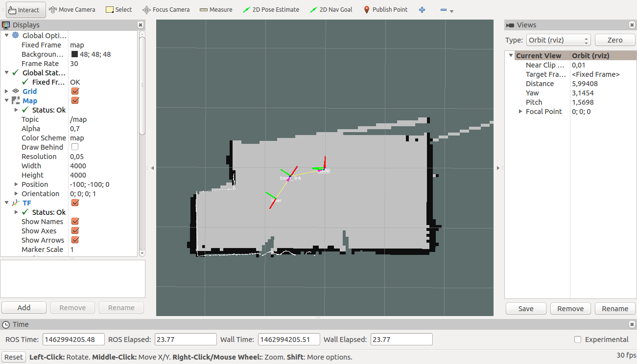Click the Displays panel monitor icon

click(6, 25)
